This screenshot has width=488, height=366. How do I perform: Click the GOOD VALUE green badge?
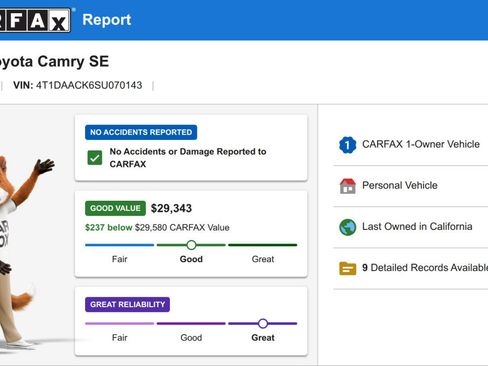[115, 208]
